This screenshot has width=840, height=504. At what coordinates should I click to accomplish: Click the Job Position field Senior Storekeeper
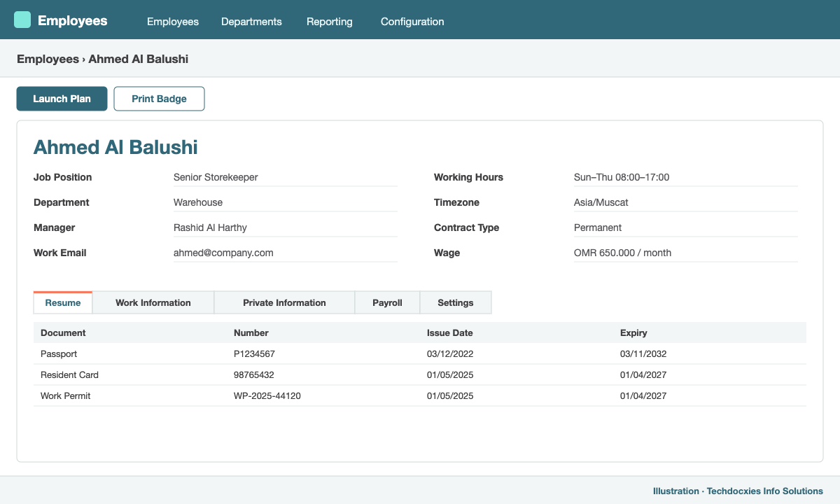tap(286, 177)
